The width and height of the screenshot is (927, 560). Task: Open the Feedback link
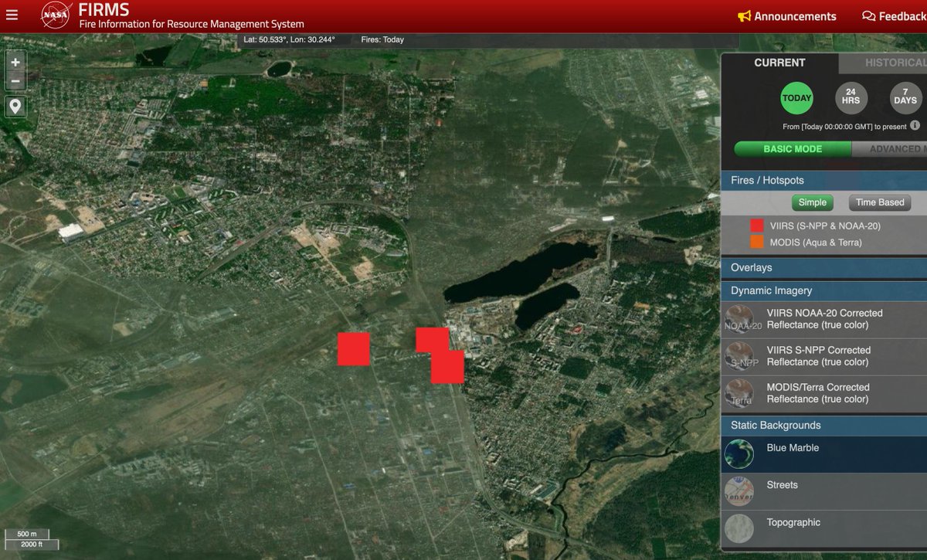(894, 16)
